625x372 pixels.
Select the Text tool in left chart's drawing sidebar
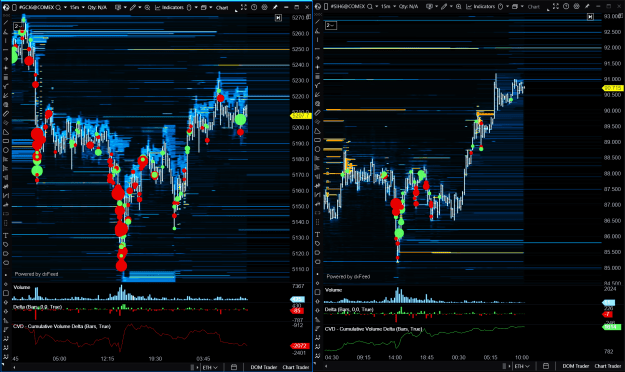(x=6, y=236)
